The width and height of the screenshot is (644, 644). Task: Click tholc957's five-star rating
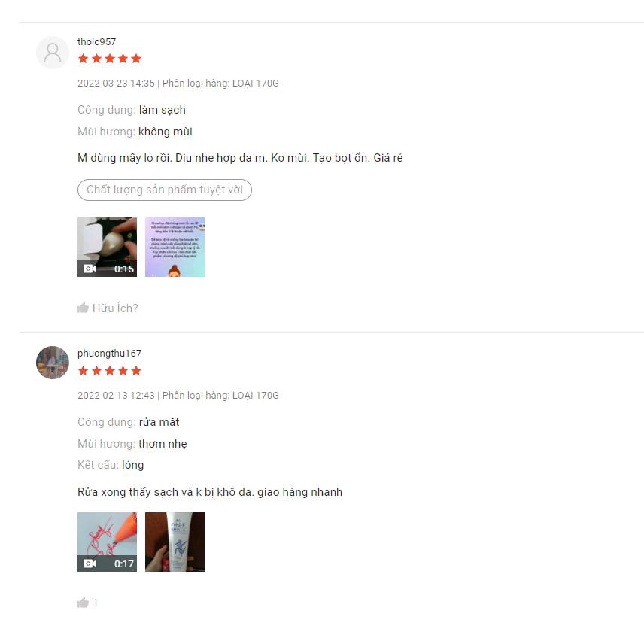click(110, 59)
